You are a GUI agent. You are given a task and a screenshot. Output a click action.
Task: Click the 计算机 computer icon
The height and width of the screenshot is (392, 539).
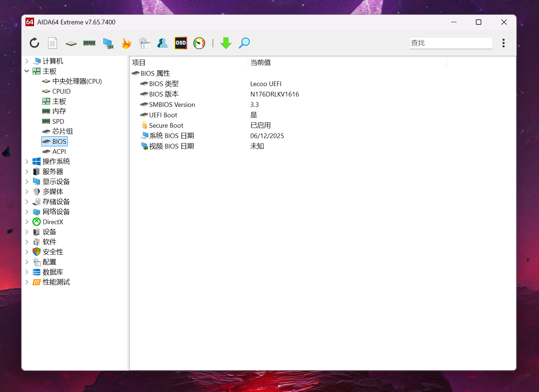click(x=37, y=61)
